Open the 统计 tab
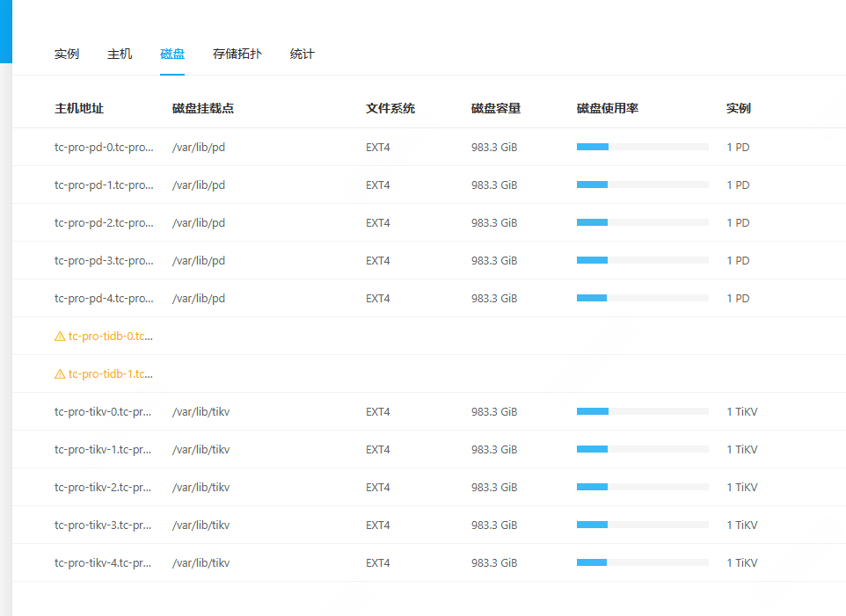Viewport: 846px width, 616px height. point(303,54)
